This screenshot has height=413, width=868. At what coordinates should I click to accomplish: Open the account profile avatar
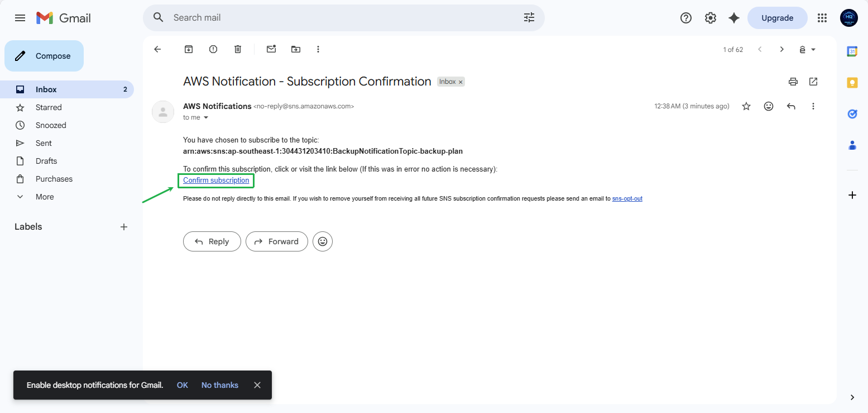pyautogui.click(x=849, y=18)
